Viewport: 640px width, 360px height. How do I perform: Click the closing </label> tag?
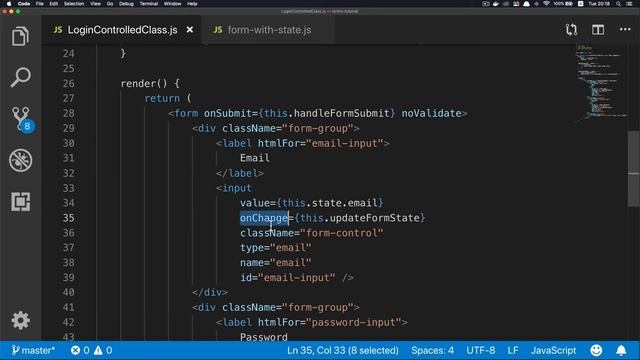click(240, 173)
